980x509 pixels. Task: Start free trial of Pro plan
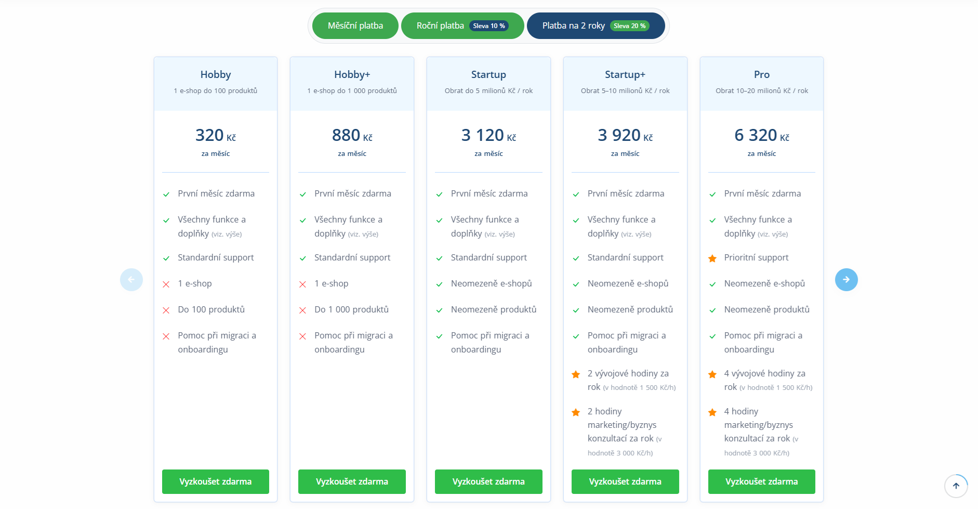click(762, 481)
